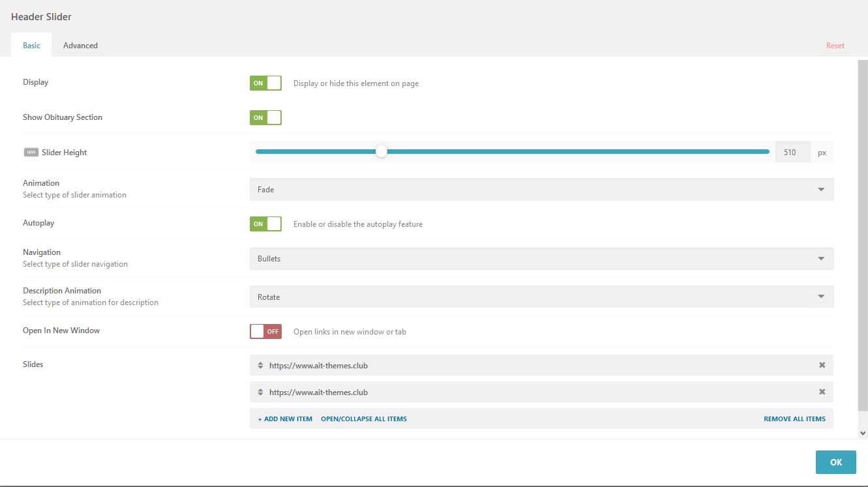The width and height of the screenshot is (868, 487).
Task: Click the "Select type of animation for description" hint
Action: 91,303
